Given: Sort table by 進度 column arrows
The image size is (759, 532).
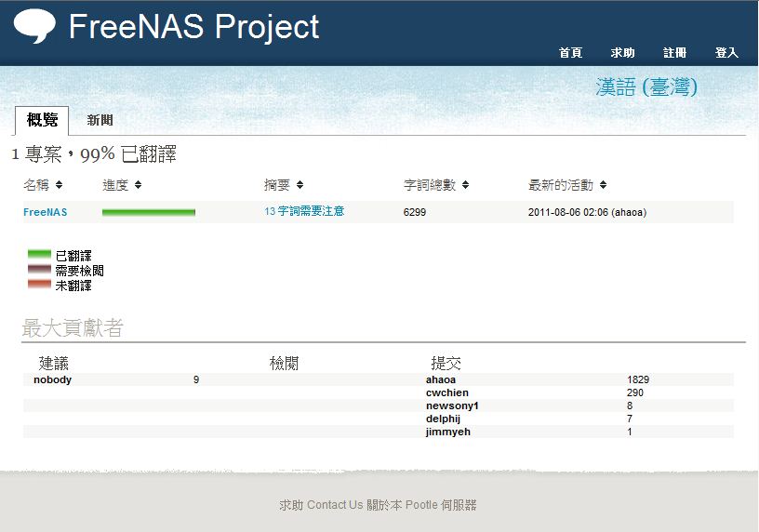Looking at the screenshot, I should pyautogui.click(x=138, y=185).
